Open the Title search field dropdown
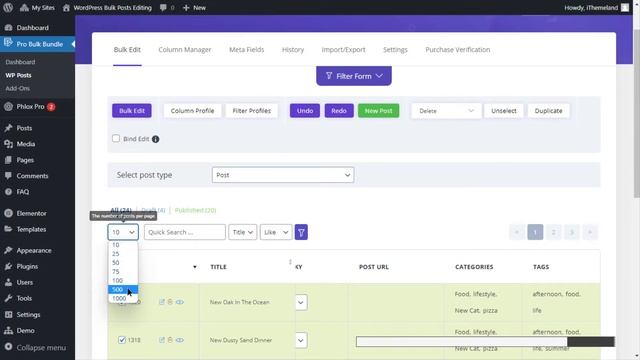 point(242,232)
